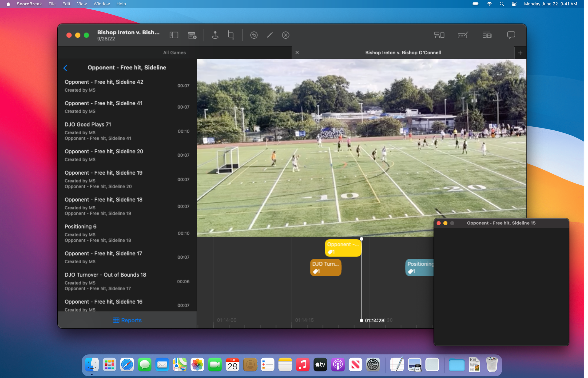This screenshot has width=588, height=378.
Task: Open DJO Turnover - Out of Bounds 18
Action: [x=127, y=281]
